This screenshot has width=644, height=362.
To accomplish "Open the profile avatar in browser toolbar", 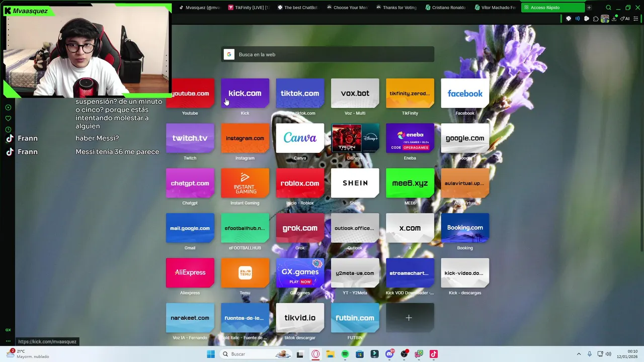I will (x=605, y=19).
